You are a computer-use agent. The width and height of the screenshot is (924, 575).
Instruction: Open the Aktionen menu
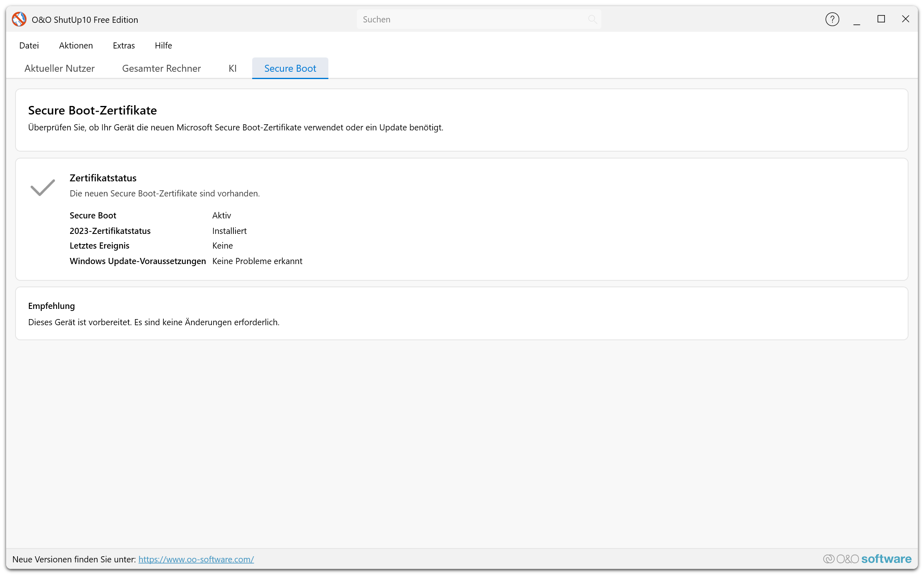76,45
